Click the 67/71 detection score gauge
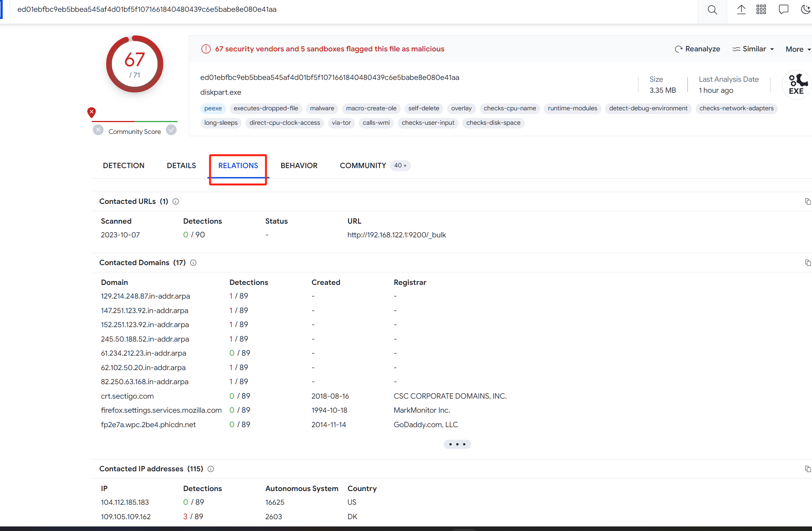The image size is (812, 531). pos(135,64)
